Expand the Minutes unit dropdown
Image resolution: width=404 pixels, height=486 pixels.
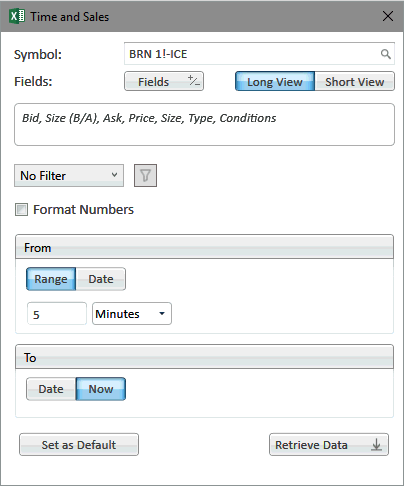[132, 313]
